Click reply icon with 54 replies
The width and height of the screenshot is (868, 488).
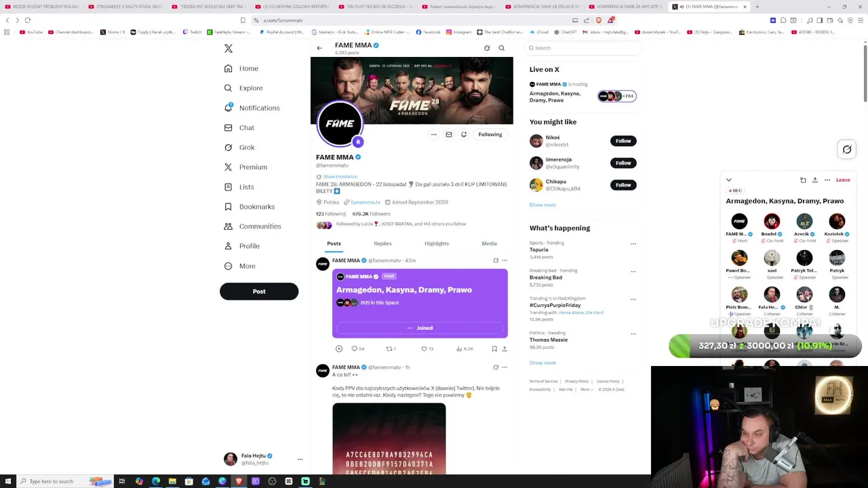(357, 349)
